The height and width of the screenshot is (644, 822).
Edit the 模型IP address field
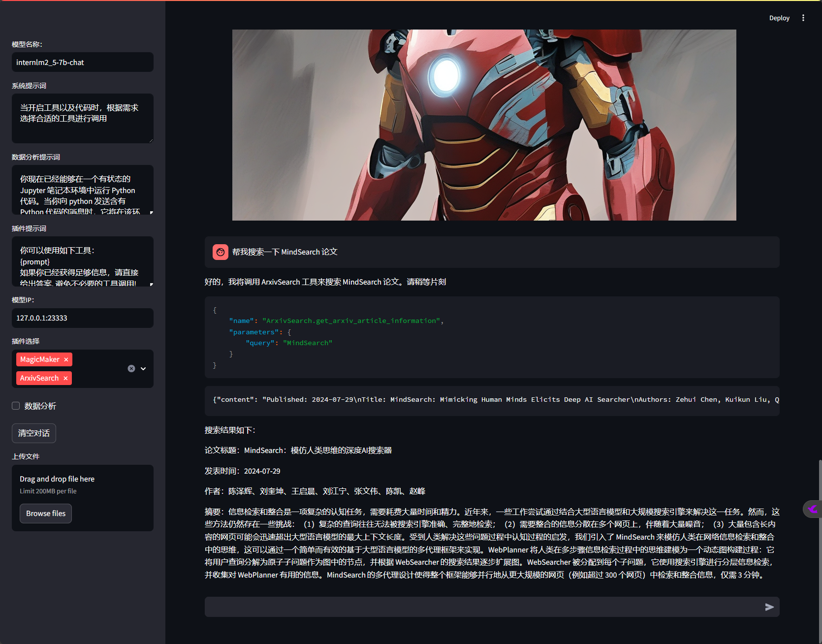tap(83, 318)
